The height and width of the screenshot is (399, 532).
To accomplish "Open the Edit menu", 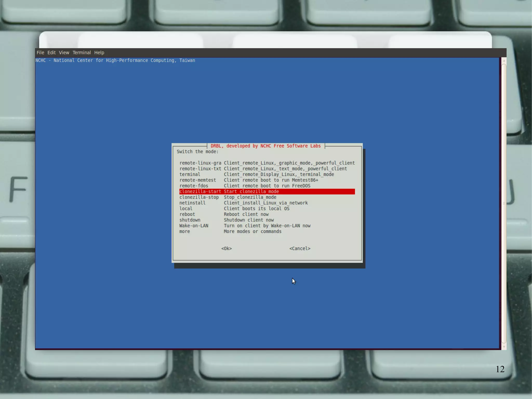I will pos(51,53).
